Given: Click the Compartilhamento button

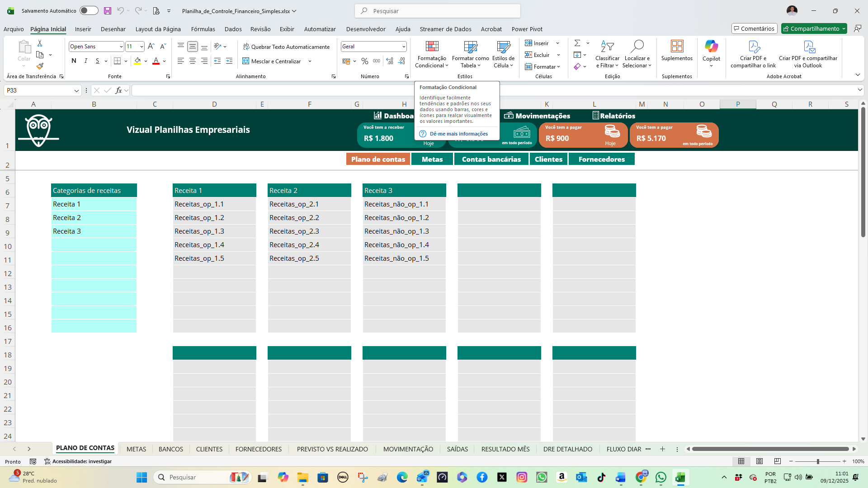Looking at the screenshot, I should (814, 28).
